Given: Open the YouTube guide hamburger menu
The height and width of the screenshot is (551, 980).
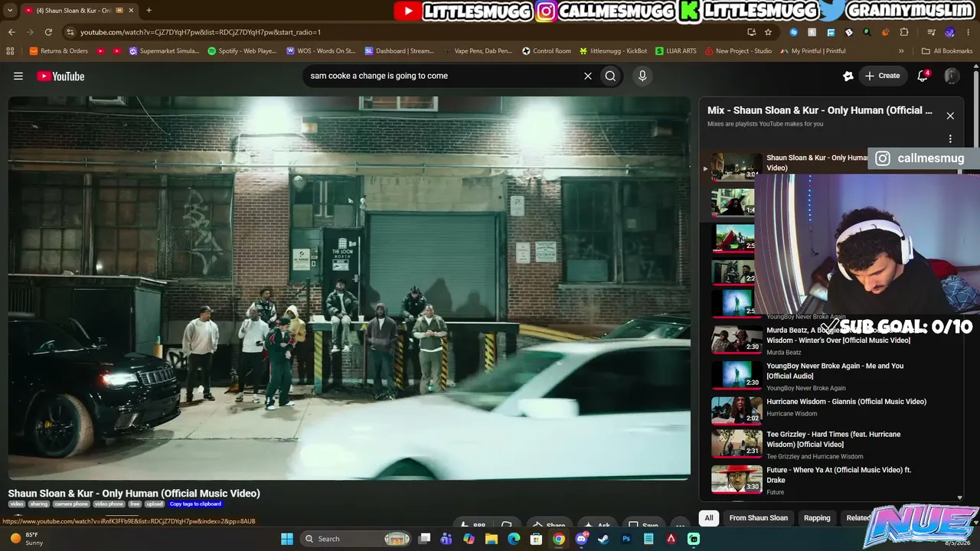Looking at the screenshot, I should point(18,76).
